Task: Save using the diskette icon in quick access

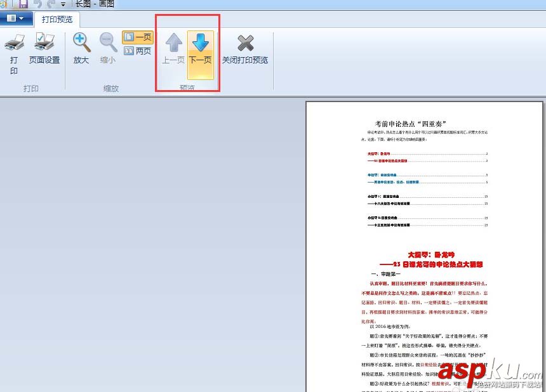Action: (23, 4)
